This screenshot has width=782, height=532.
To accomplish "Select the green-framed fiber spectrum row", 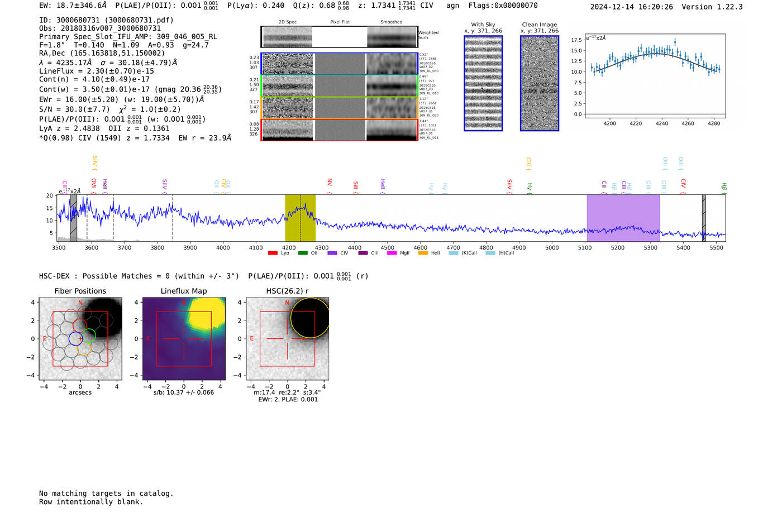I will tap(340, 86).
